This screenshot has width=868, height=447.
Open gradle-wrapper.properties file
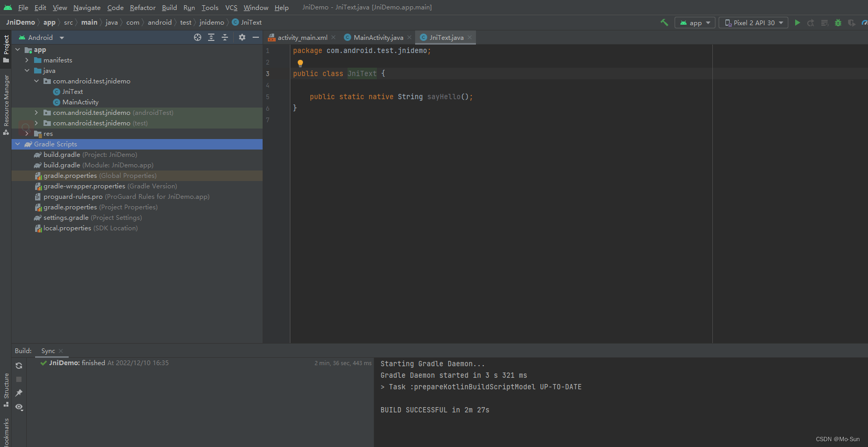[x=106, y=186]
